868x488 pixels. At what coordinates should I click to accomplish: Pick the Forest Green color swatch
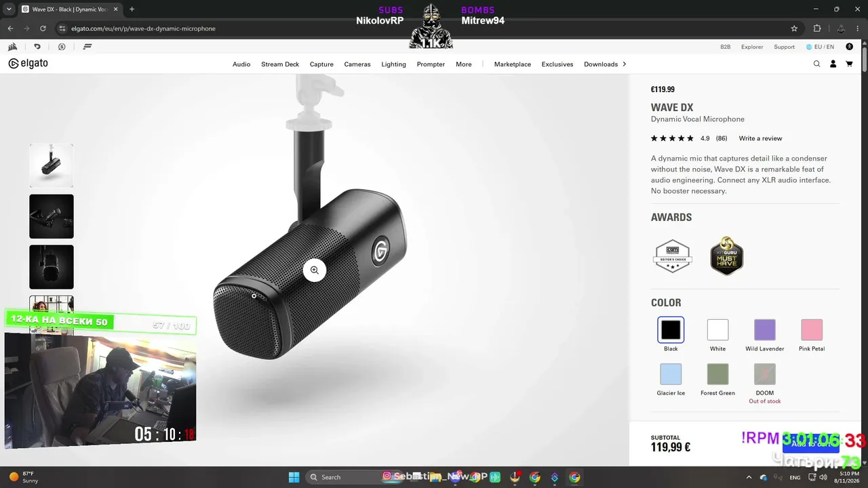pyautogui.click(x=717, y=374)
